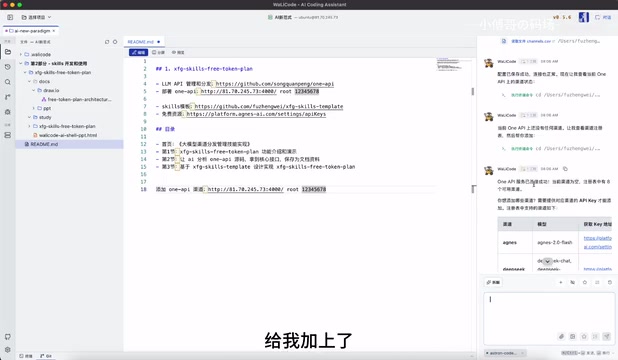618x360 pixels.
Task: Open the chat bubble icon at sidebar bottom
Action: (8, 337)
